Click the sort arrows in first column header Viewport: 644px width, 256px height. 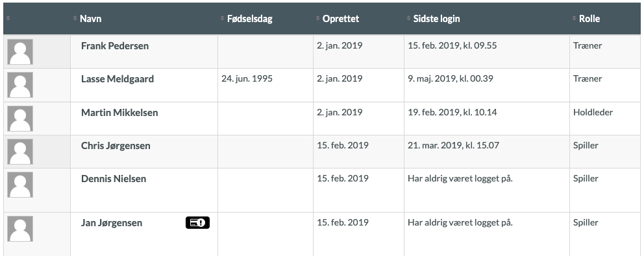(8, 18)
